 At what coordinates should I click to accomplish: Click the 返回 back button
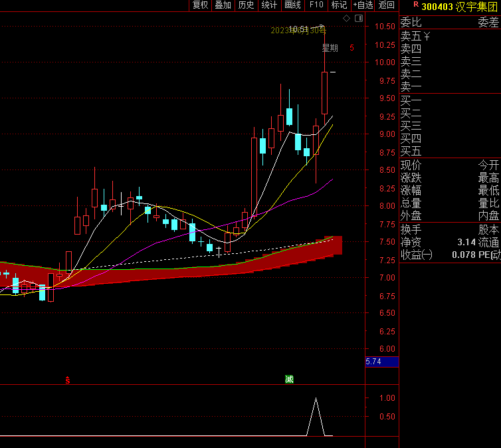pyautogui.click(x=387, y=5)
